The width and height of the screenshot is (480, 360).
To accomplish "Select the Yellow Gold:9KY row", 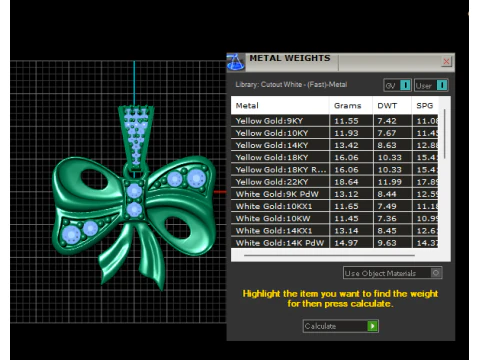I will pyautogui.click(x=334, y=121).
